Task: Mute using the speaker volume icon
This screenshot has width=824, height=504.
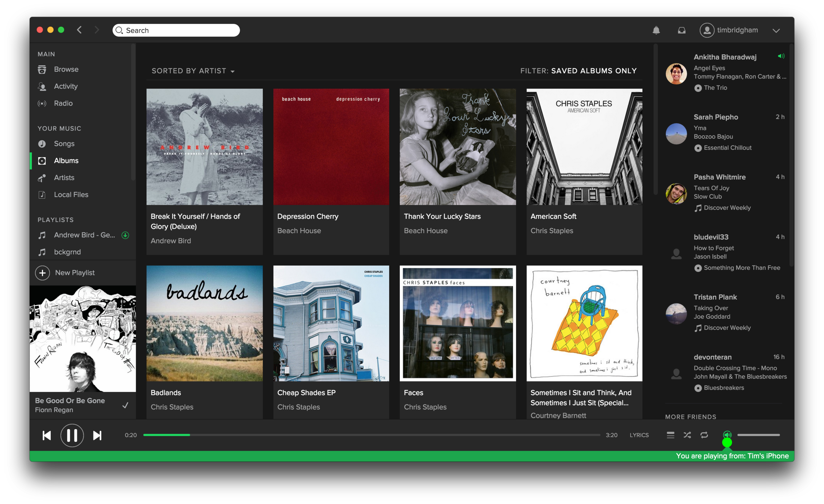Action: point(727,435)
